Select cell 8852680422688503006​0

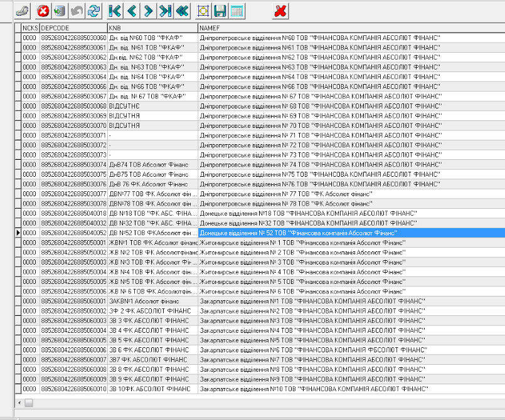tap(74, 38)
